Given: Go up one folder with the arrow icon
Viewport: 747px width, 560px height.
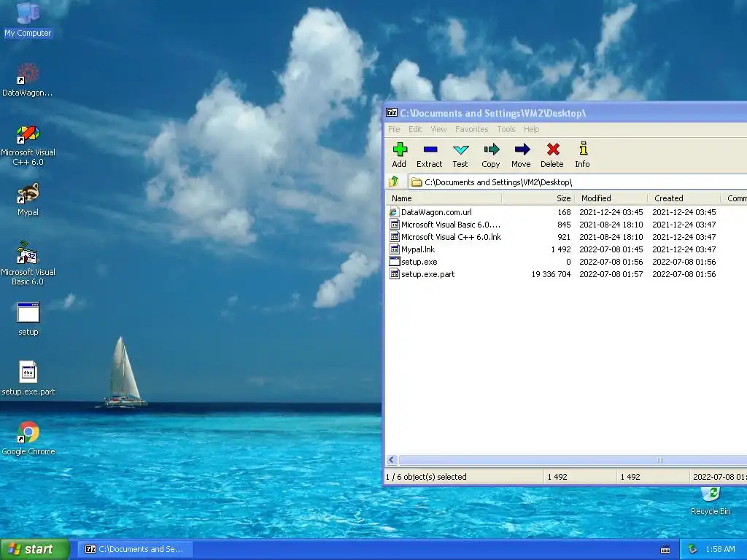Looking at the screenshot, I should [394, 182].
